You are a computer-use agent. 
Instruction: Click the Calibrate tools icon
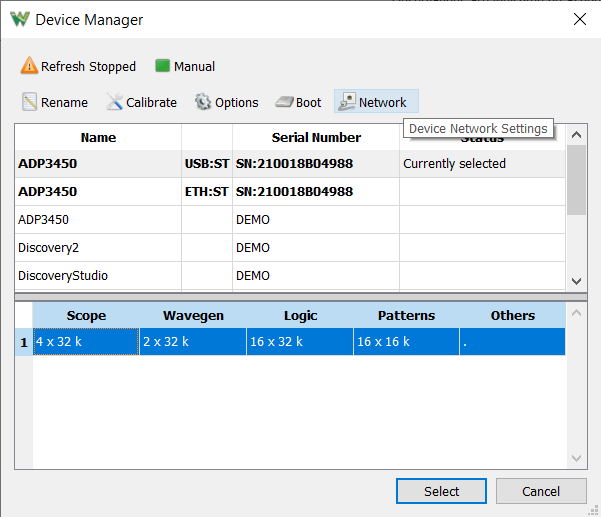point(114,102)
